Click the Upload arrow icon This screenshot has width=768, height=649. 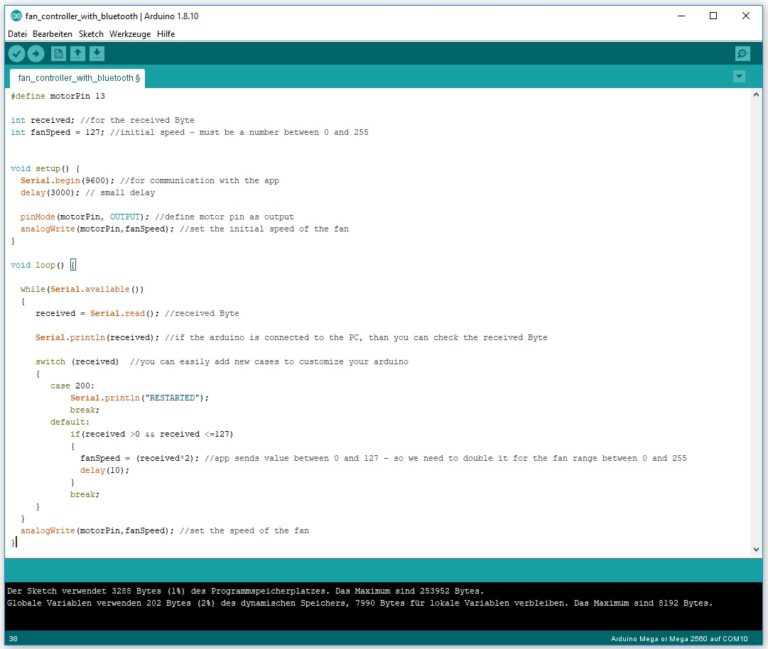pyautogui.click(x=36, y=53)
